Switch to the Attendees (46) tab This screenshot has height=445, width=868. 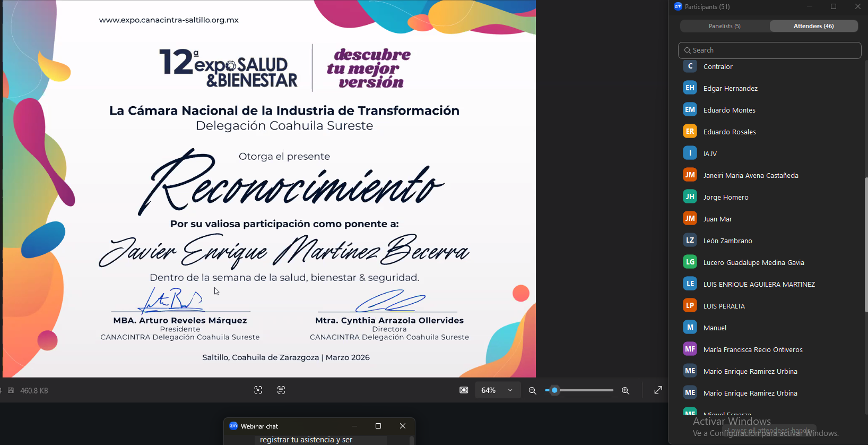(814, 26)
